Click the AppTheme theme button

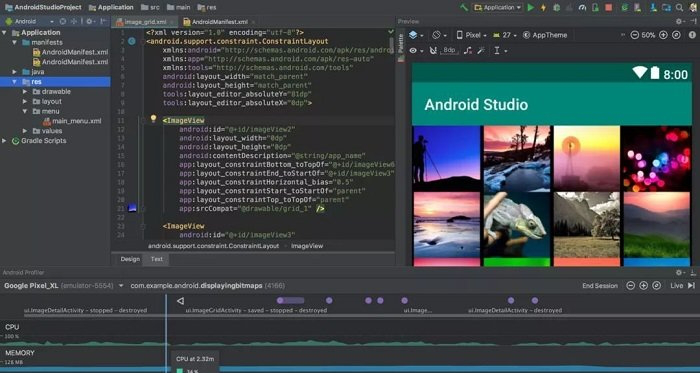545,35
